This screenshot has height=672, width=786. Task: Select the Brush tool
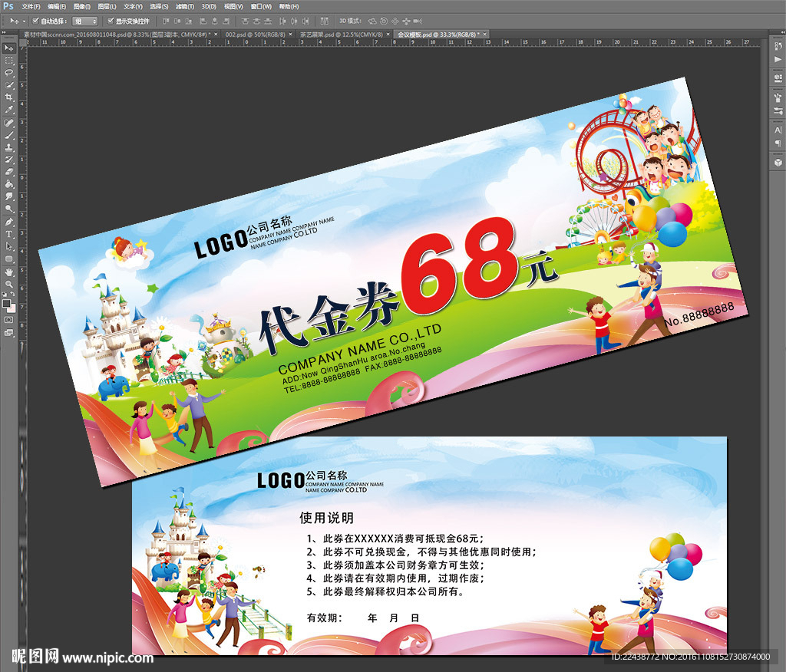[9, 134]
